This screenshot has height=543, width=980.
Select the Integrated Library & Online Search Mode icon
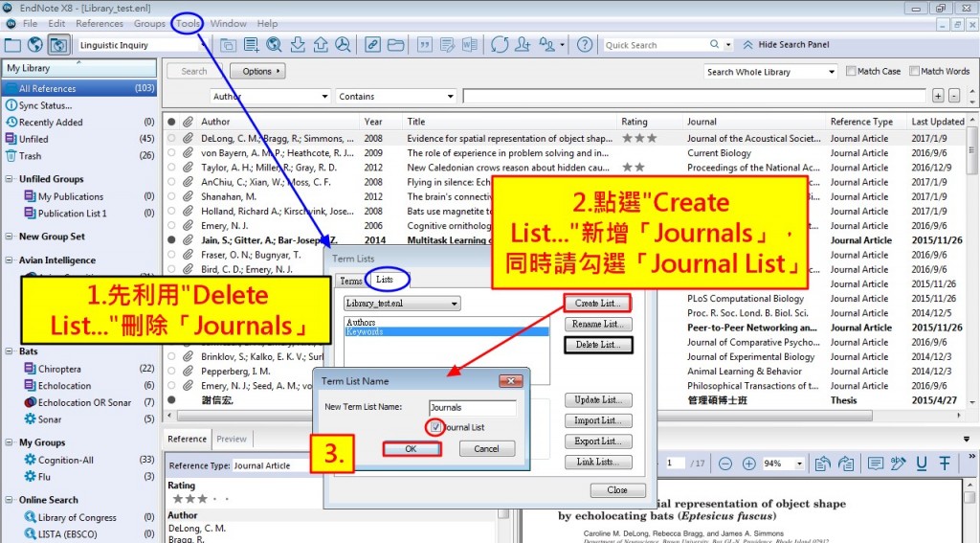pos(58,45)
